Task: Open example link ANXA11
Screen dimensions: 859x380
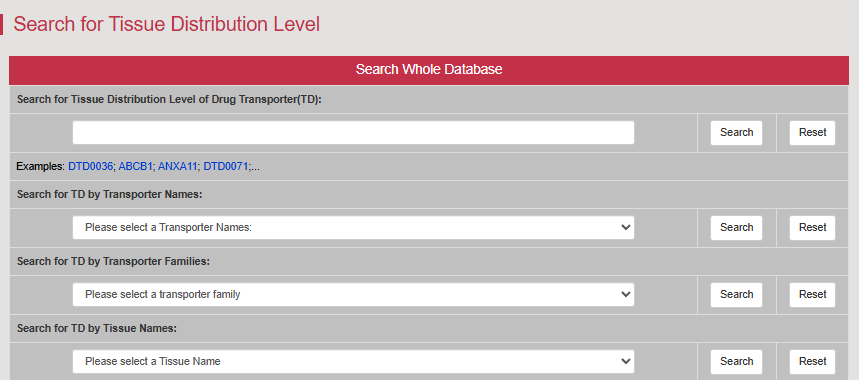Action: click(x=177, y=166)
